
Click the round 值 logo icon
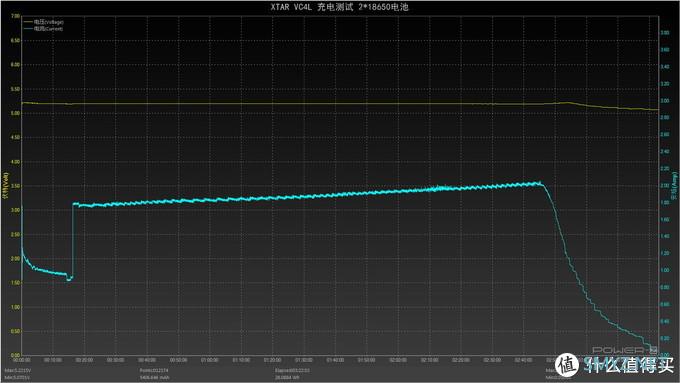pyautogui.click(x=567, y=365)
